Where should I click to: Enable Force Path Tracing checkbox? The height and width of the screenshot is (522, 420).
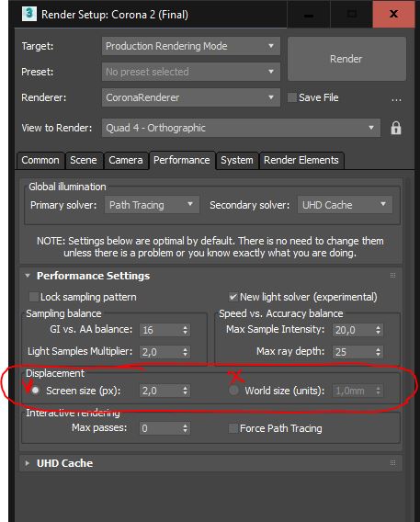coord(233,428)
